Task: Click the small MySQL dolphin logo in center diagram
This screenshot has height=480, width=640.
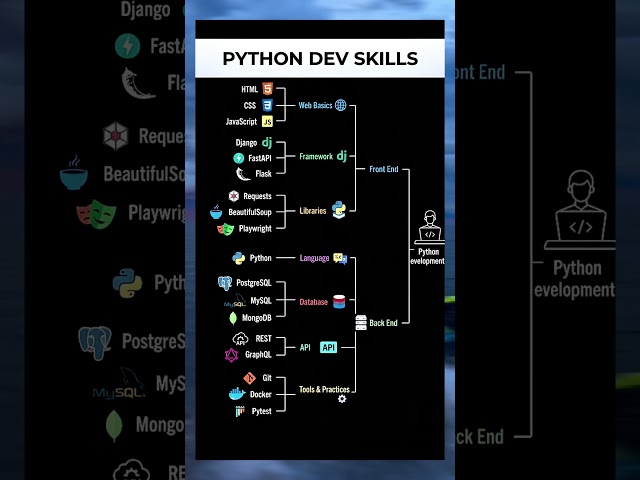Action: pos(235,301)
